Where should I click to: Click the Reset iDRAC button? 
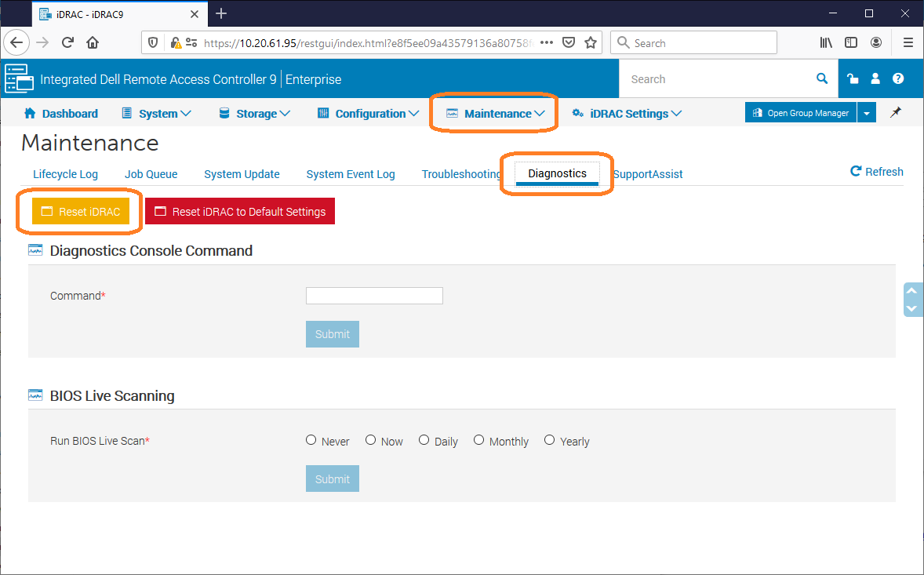tap(81, 212)
